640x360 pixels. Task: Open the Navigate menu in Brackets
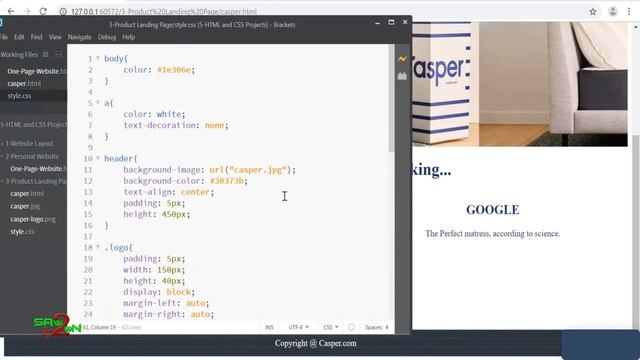(x=80, y=37)
